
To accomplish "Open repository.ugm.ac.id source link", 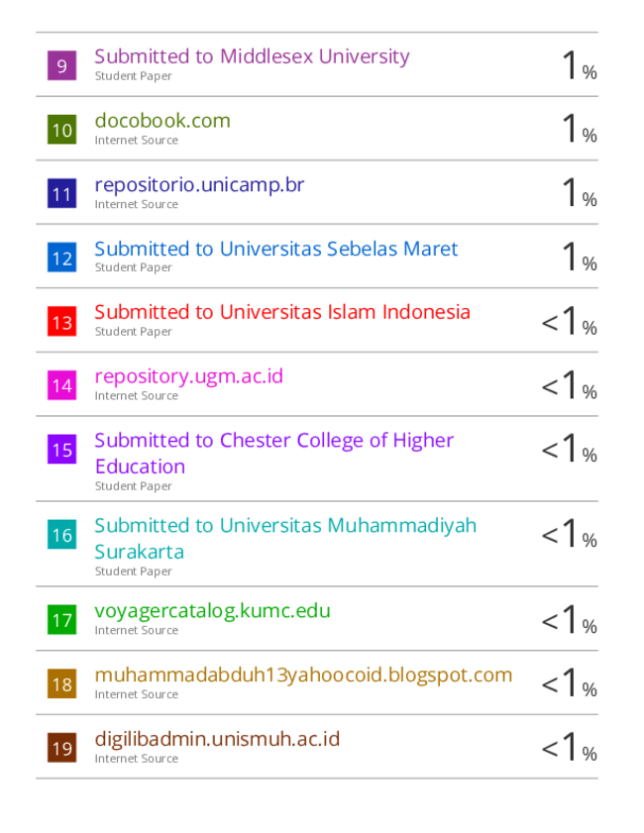I will [x=188, y=376].
